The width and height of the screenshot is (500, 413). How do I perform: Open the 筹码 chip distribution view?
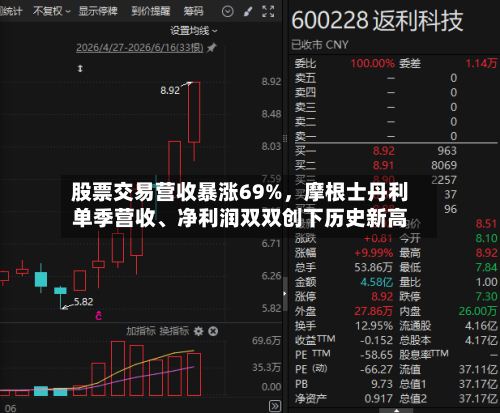193,11
